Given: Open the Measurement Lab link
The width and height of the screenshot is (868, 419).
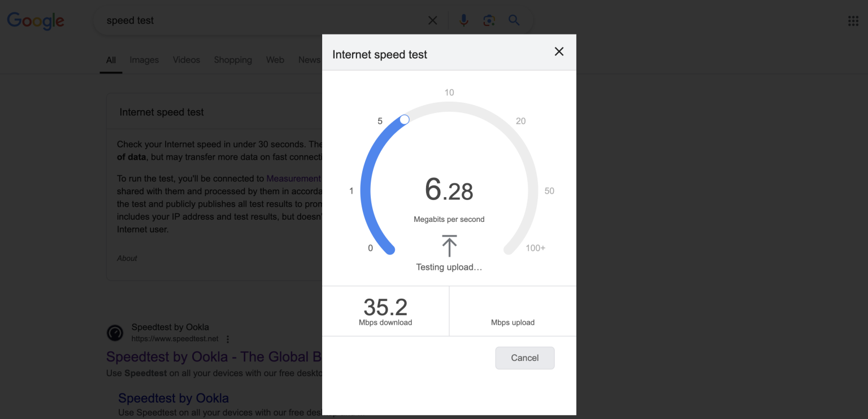Looking at the screenshot, I should 293,178.
